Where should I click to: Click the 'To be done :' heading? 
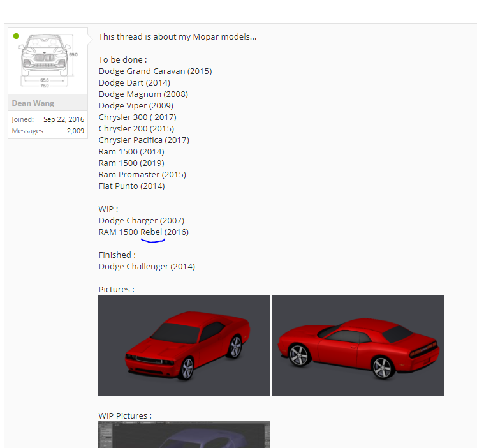click(122, 59)
